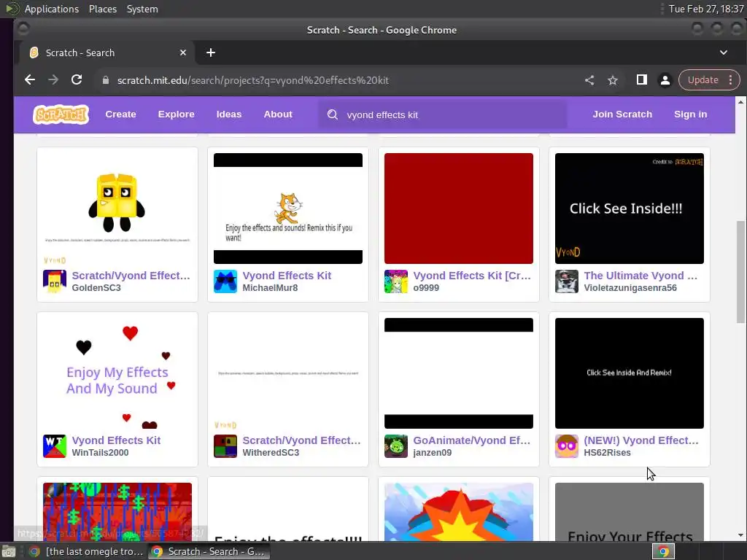The height and width of the screenshot is (560, 747).
Task: Open new tab with plus icon
Action: click(211, 52)
